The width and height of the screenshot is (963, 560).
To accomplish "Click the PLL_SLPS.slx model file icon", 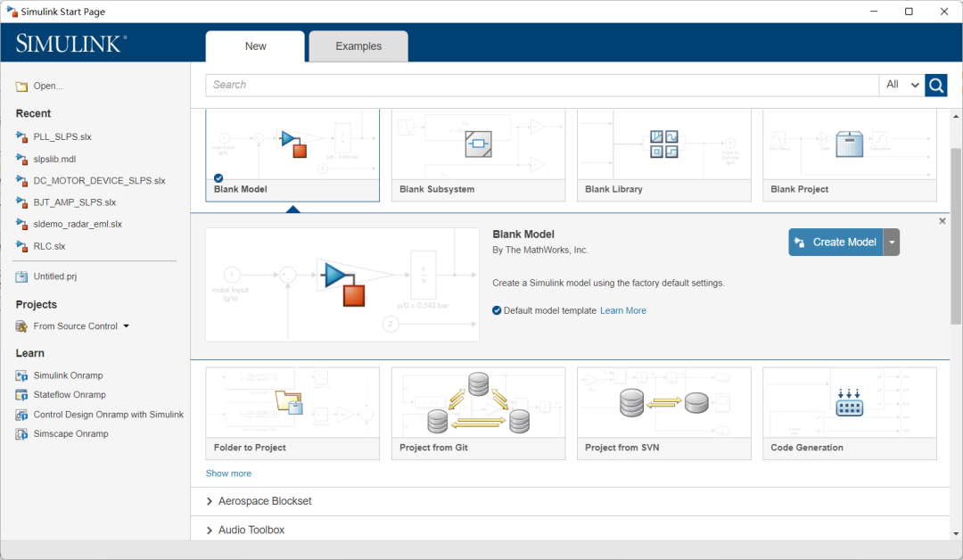I will (21, 137).
